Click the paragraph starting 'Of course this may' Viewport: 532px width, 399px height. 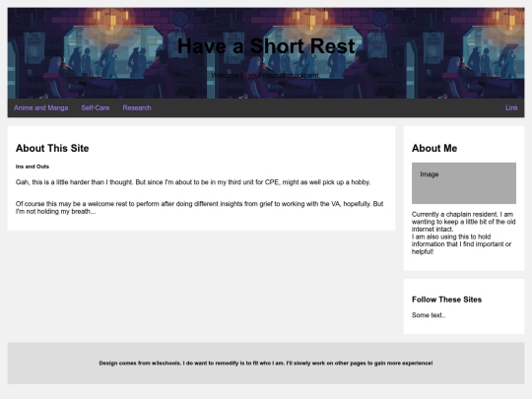pos(199,207)
